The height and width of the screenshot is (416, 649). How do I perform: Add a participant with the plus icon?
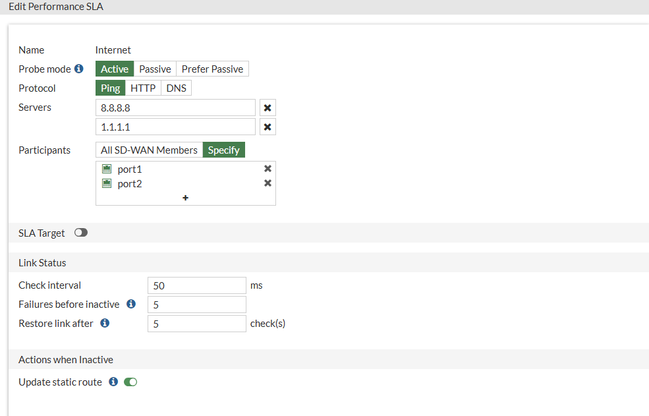(185, 198)
